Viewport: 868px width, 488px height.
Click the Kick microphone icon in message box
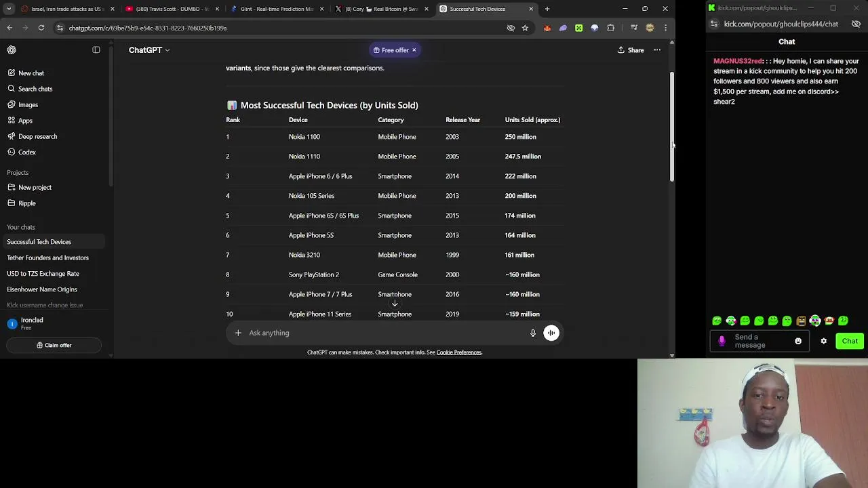722,341
